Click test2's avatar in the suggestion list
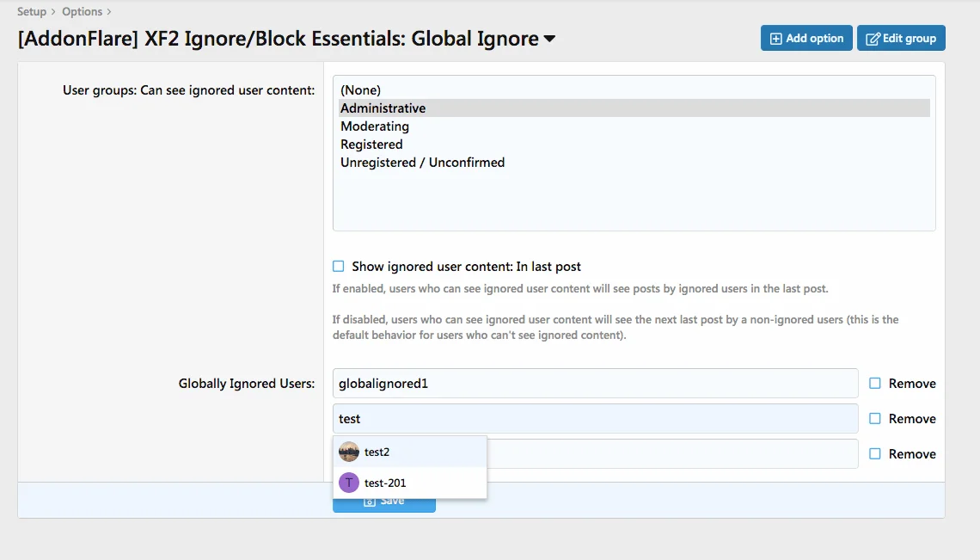Screen dimensions: 980x560 click(349, 452)
